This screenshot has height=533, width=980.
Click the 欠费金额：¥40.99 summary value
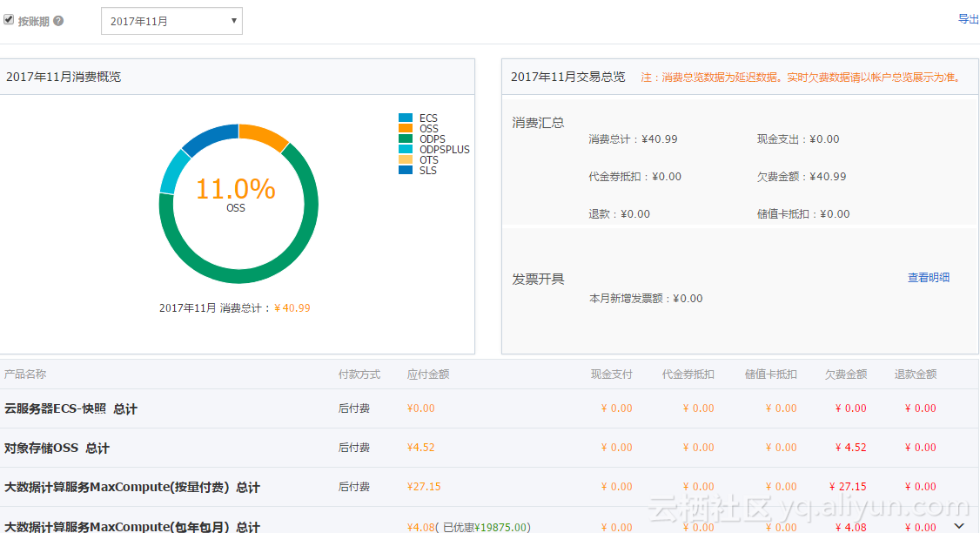[x=802, y=177]
